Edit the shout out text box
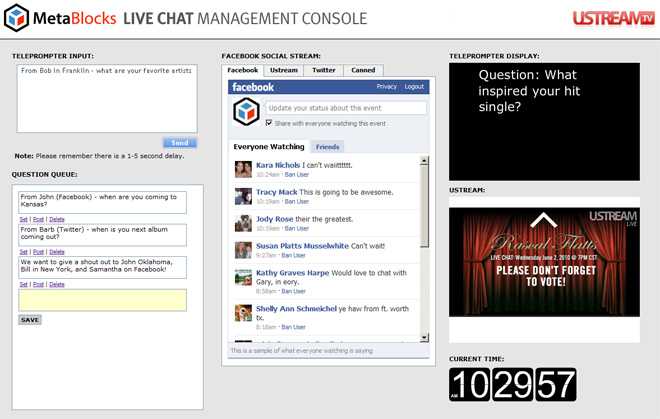The height and width of the screenshot is (419, 660). 102,267
